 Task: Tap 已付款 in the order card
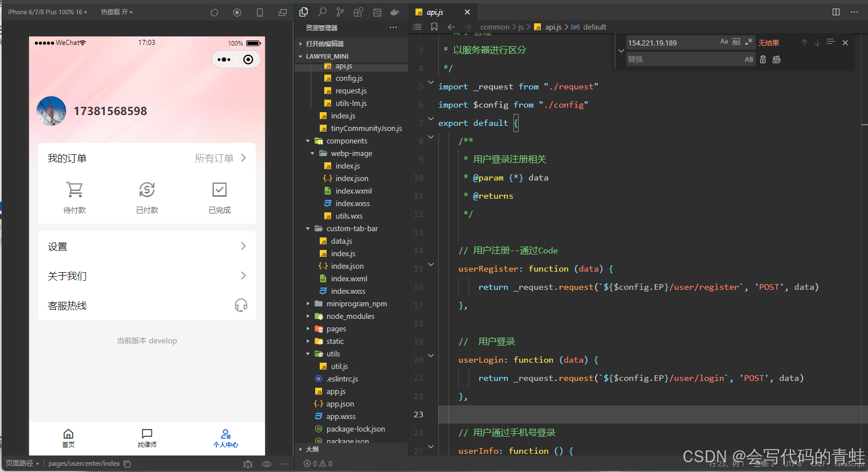147,198
